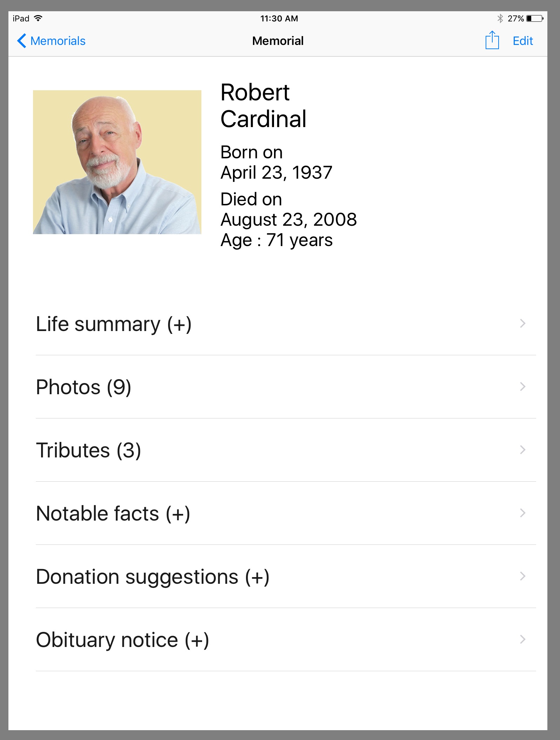Viewport: 560px width, 740px height.
Task: Click the Obituary notice disclosure chevron
Action: (x=522, y=639)
